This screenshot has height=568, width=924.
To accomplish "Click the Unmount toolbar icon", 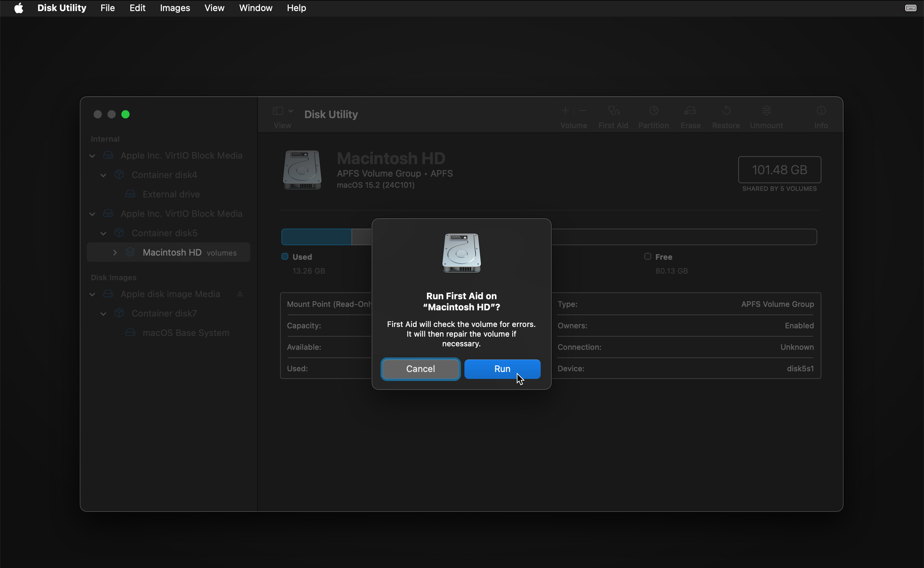I will [x=767, y=111].
